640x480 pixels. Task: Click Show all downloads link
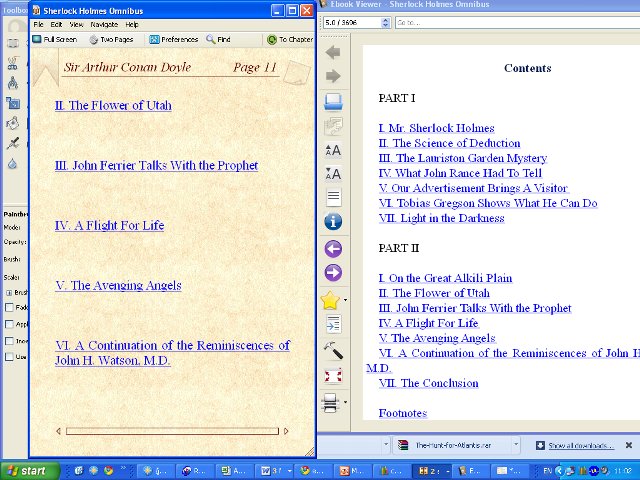[x=580, y=445]
